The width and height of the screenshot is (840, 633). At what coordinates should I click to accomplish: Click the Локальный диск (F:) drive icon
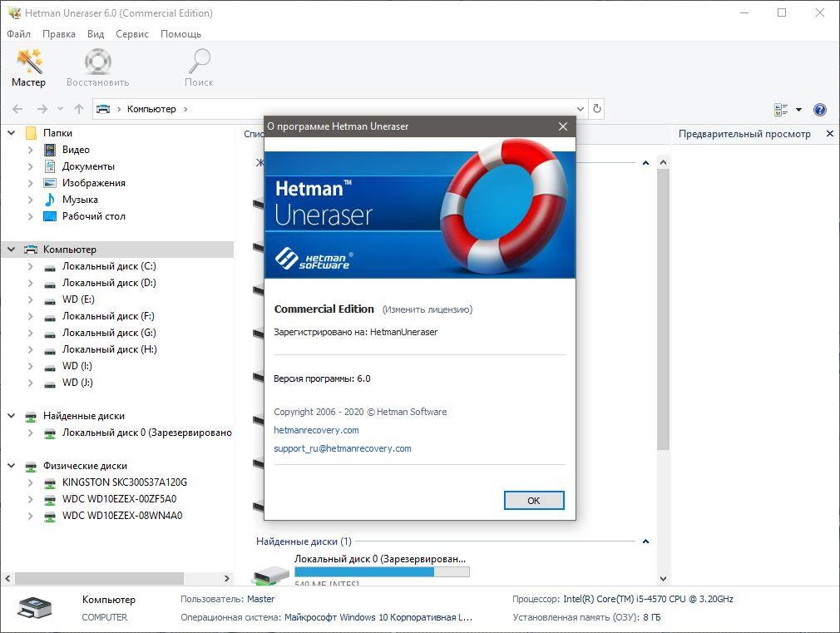coord(50,317)
